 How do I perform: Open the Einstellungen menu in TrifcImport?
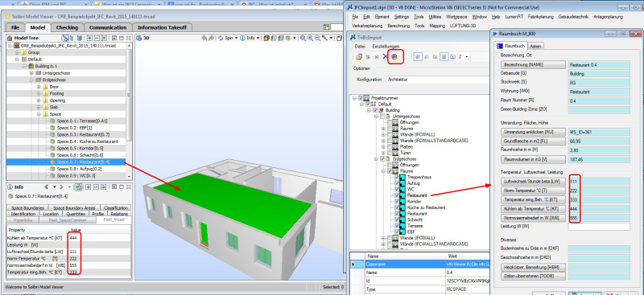[x=386, y=47]
